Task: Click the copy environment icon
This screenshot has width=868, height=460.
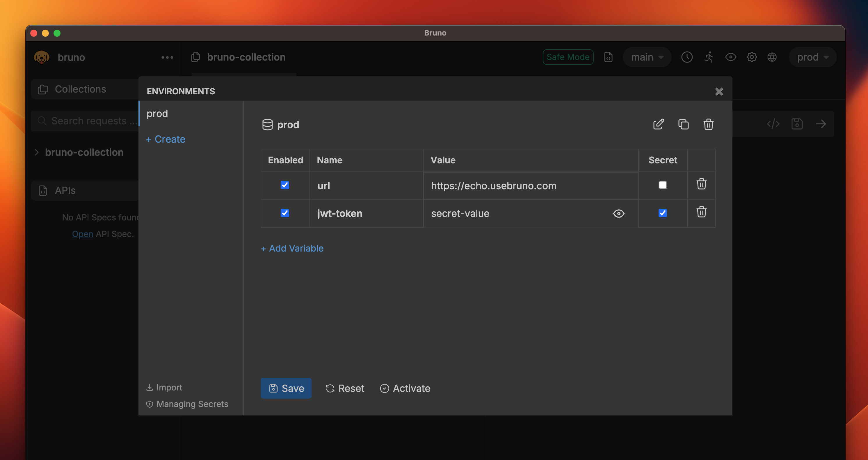Action: click(683, 124)
